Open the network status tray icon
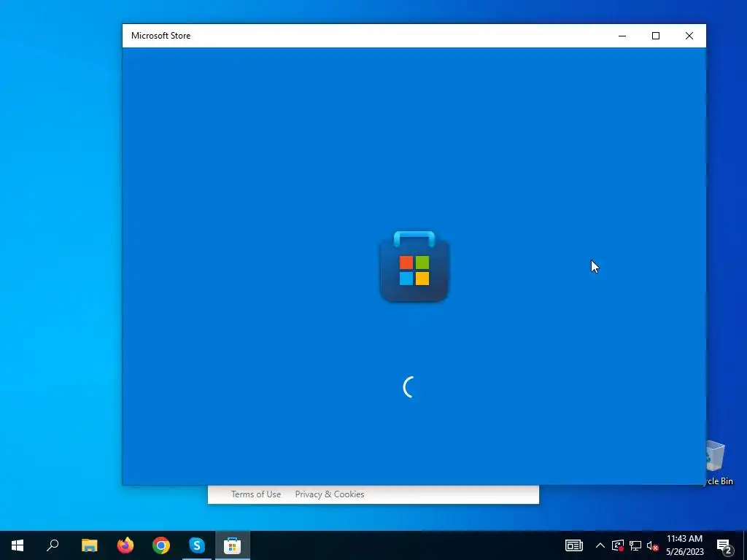 tap(635, 545)
